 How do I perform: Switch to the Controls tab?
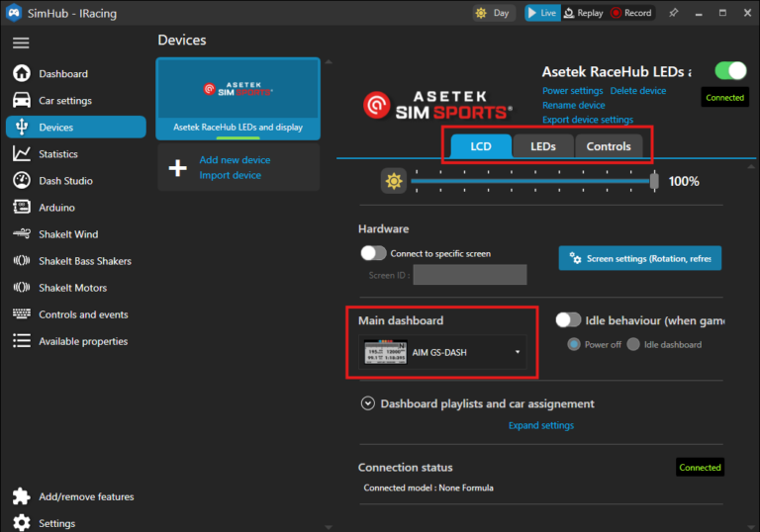coord(609,146)
